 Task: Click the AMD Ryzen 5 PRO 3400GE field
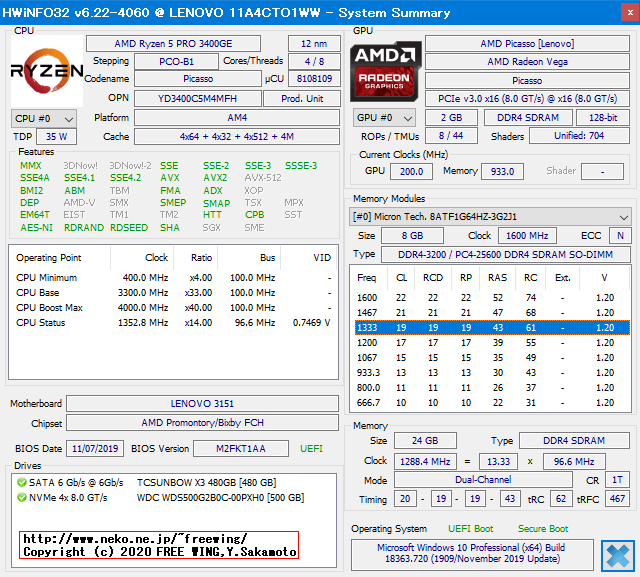pyautogui.click(x=173, y=44)
